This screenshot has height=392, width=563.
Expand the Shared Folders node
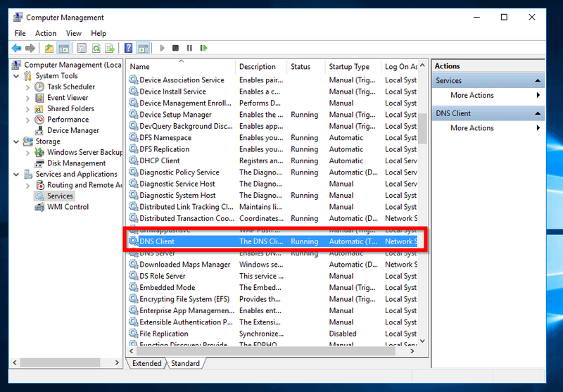pyautogui.click(x=27, y=109)
